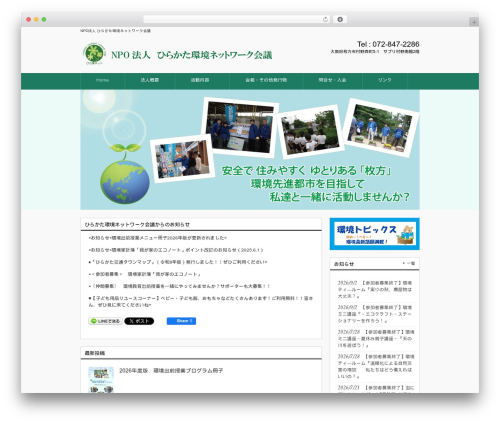
Task: Click the sidebar お知らせ heading
Action: [x=344, y=264]
